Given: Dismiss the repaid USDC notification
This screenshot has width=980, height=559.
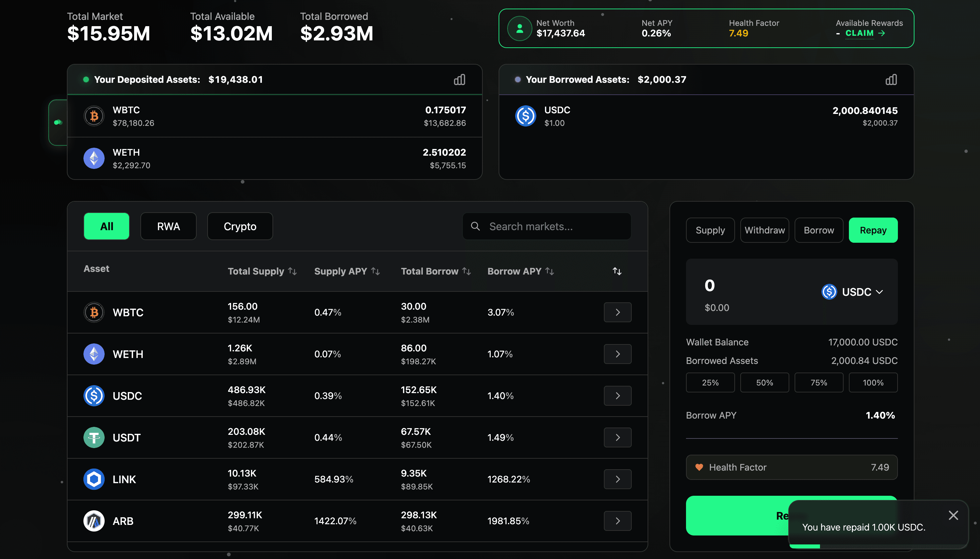Looking at the screenshot, I should 953,515.
